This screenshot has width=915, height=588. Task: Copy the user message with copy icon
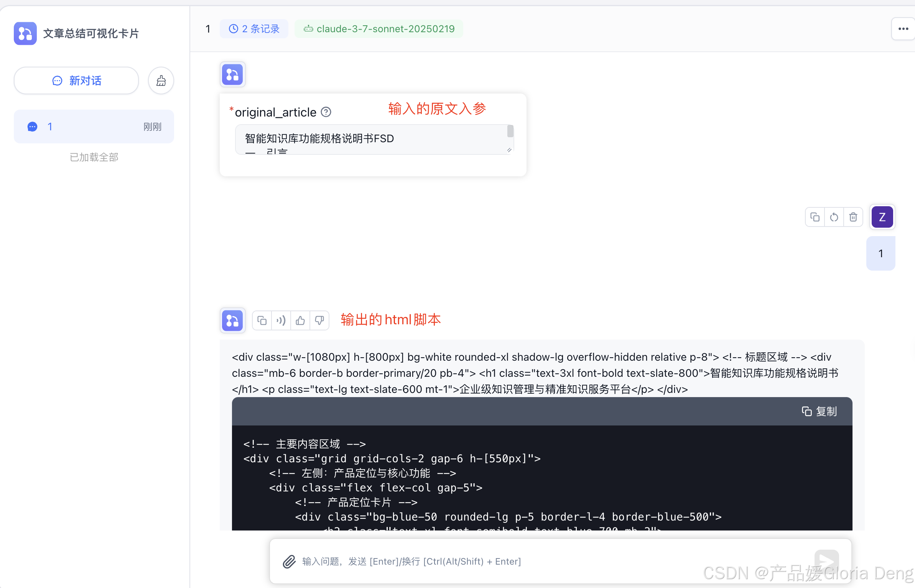click(x=815, y=217)
